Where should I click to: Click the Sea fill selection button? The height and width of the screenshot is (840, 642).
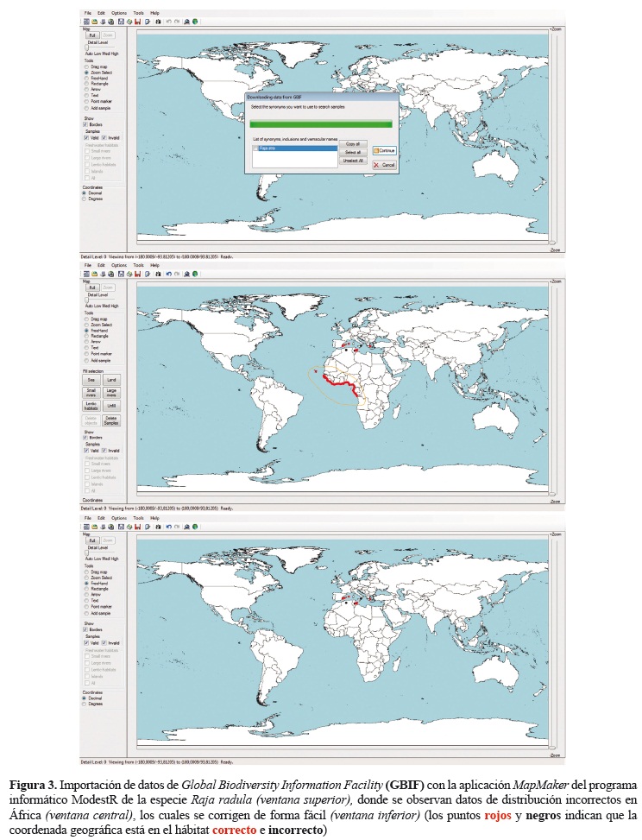click(x=91, y=379)
